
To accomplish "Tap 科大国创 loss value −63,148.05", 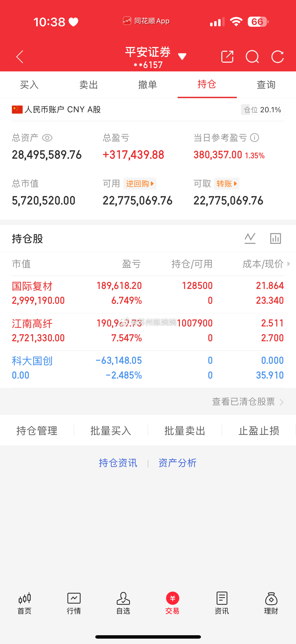I will click(119, 360).
